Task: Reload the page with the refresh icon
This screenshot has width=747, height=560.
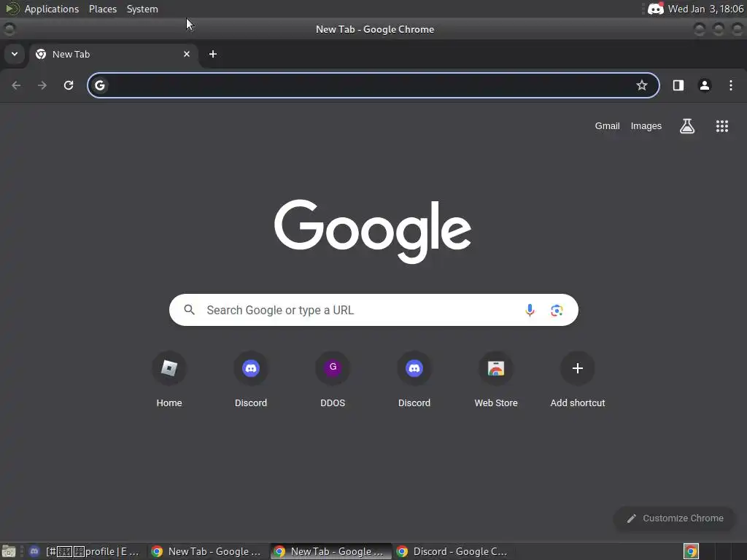Action: click(x=69, y=85)
